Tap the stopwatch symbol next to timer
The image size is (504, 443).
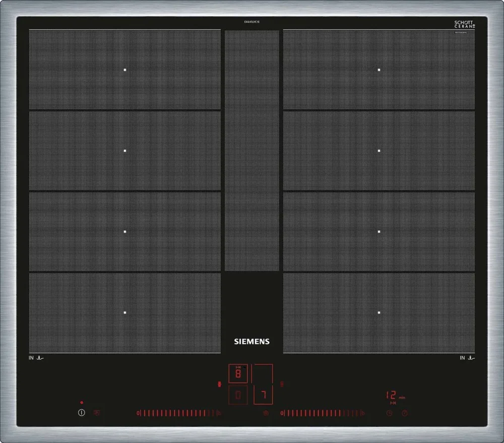[x=405, y=413]
